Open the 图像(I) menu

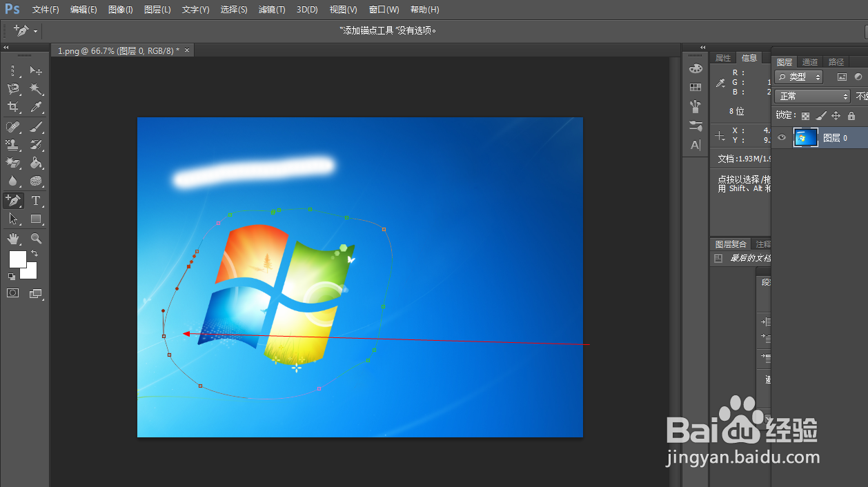pyautogui.click(x=121, y=10)
